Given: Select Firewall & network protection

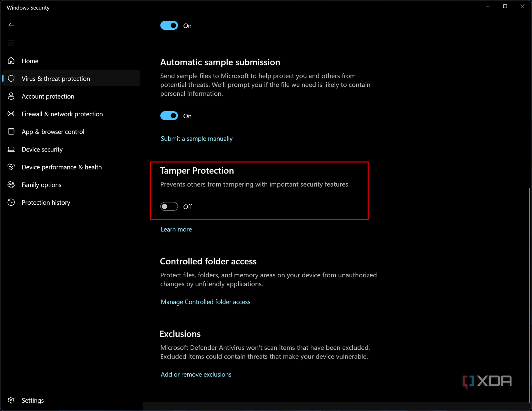Looking at the screenshot, I should pos(62,114).
